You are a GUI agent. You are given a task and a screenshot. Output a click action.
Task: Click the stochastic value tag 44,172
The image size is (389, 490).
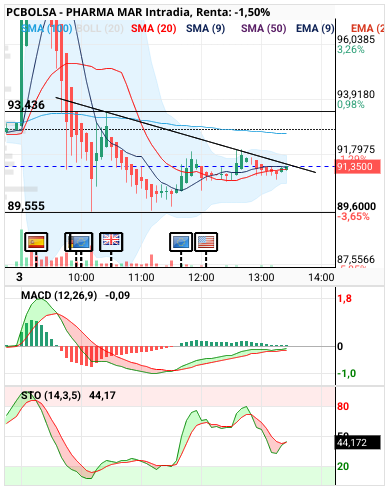[x=357, y=443]
